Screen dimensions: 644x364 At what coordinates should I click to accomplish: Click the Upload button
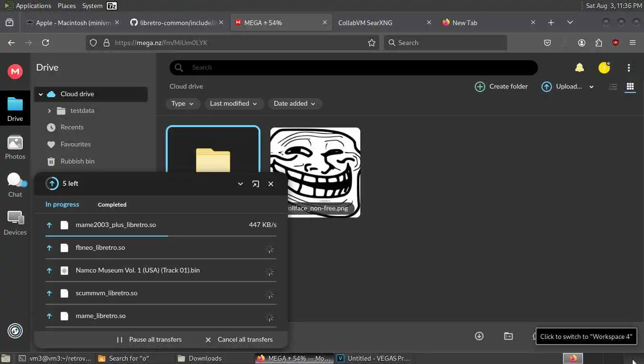(562, 87)
